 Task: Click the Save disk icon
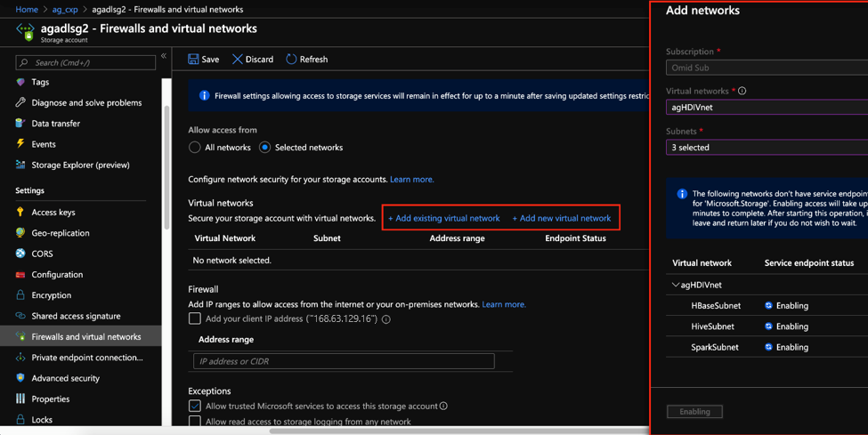point(193,60)
